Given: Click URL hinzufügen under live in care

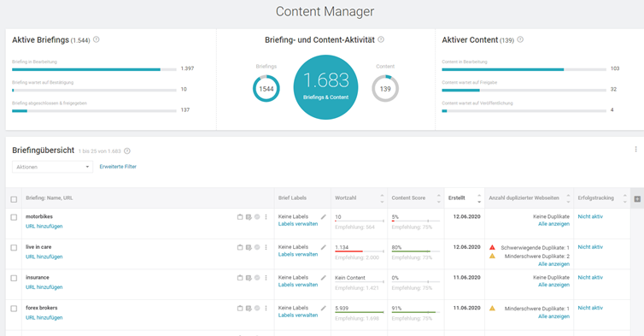Looking at the screenshot, I should 44,256.
